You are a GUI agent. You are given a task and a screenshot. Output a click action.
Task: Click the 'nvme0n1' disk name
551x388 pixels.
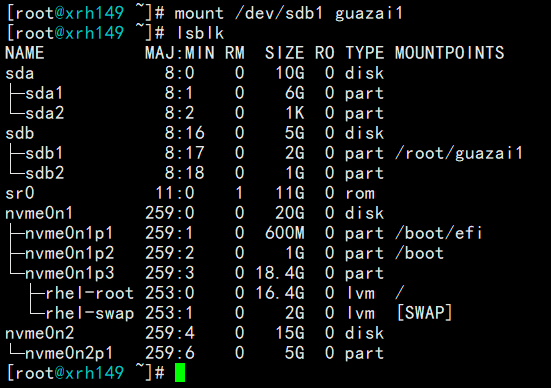click(x=39, y=213)
